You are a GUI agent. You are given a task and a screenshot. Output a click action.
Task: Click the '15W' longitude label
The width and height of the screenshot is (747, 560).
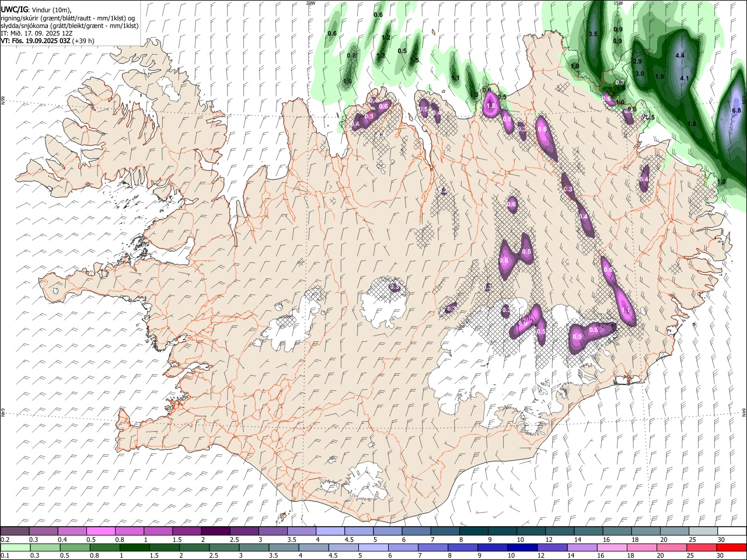618,3
